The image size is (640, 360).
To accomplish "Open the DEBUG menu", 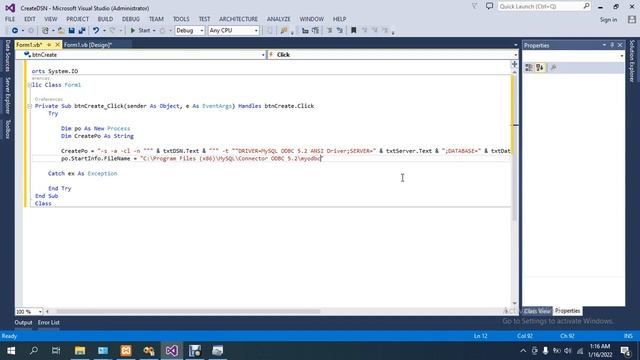I will coord(131,19).
